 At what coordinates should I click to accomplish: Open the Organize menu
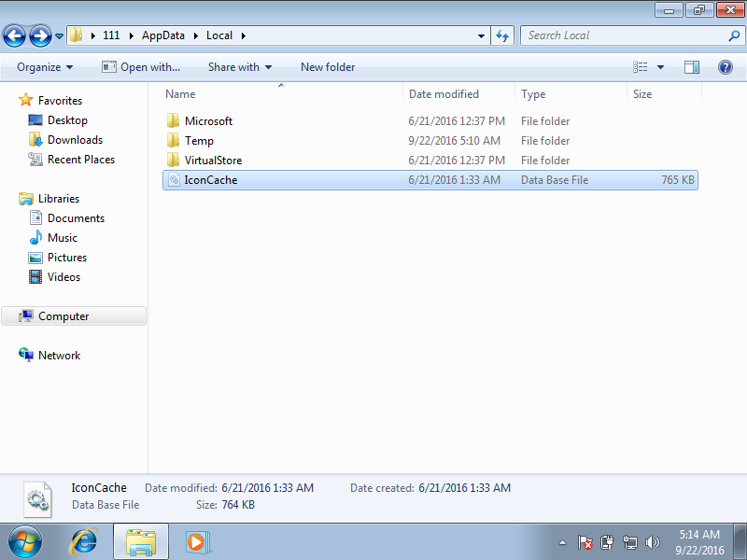(x=43, y=67)
